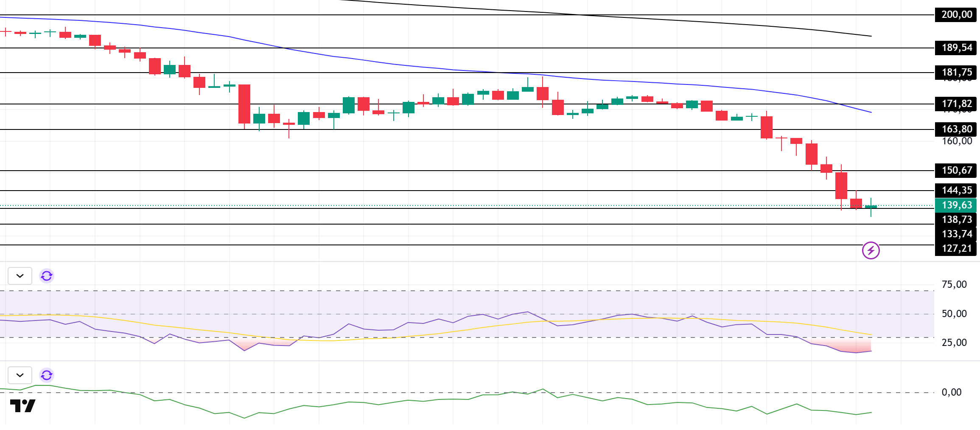Select the 181,75 price level label
The height and width of the screenshot is (430, 980).
pyautogui.click(x=956, y=73)
